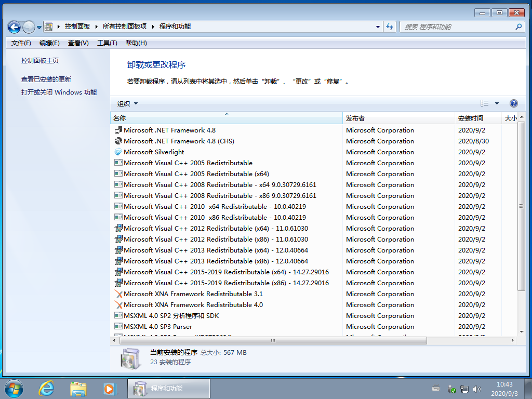This screenshot has height=399, width=532.
Task: Click the horizontal scrollbar thumb below the list
Action: click(273, 341)
